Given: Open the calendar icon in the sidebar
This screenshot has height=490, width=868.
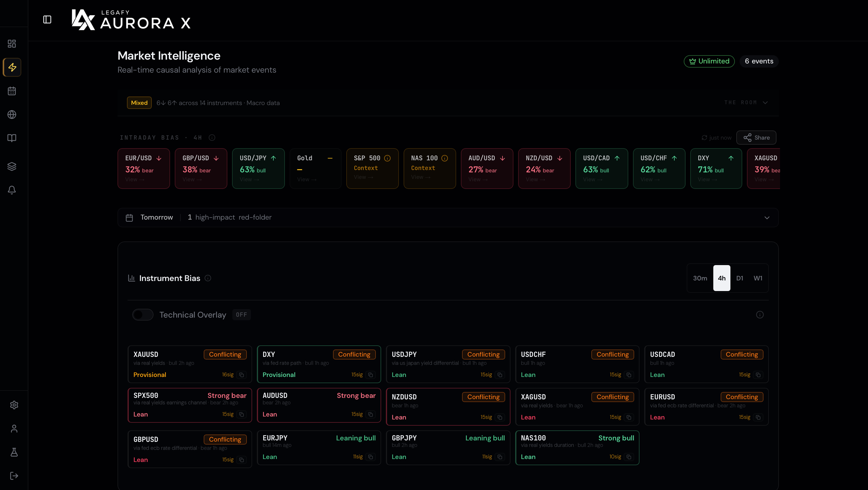Looking at the screenshot, I should click(x=12, y=91).
